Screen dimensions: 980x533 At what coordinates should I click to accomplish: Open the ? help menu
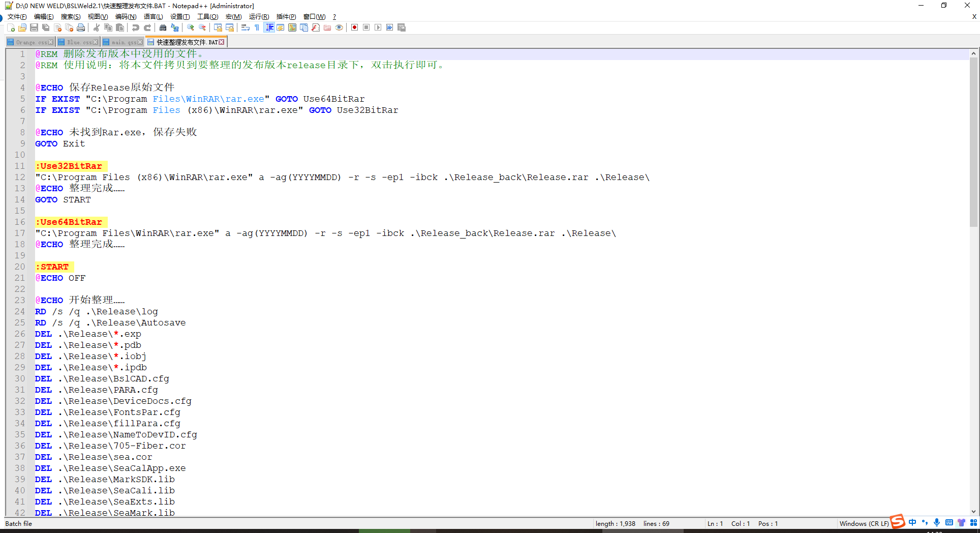point(334,17)
